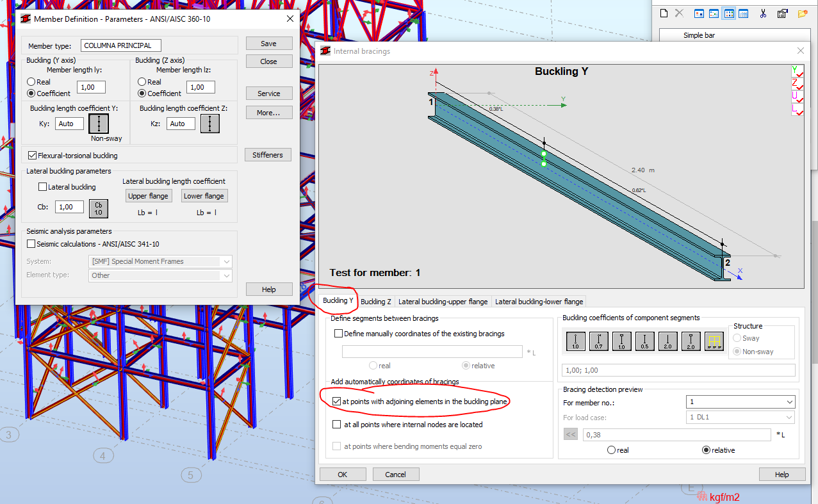Click the Upper flange button
This screenshot has width=818, height=504.
pos(148,195)
